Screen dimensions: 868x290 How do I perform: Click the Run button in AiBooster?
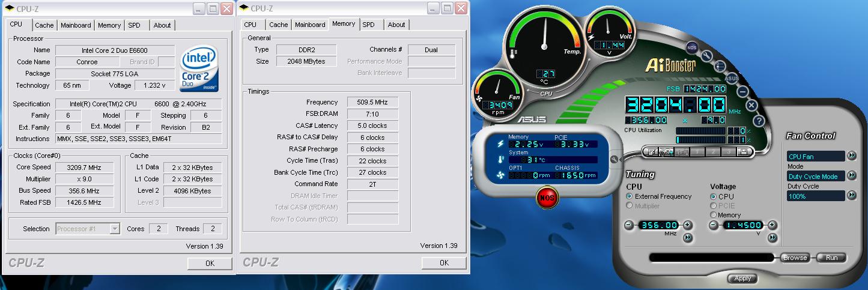point(831,258)
